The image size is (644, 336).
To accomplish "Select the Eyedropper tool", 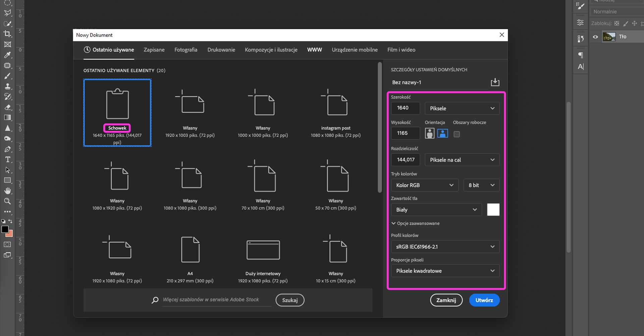I will (7, 55).
